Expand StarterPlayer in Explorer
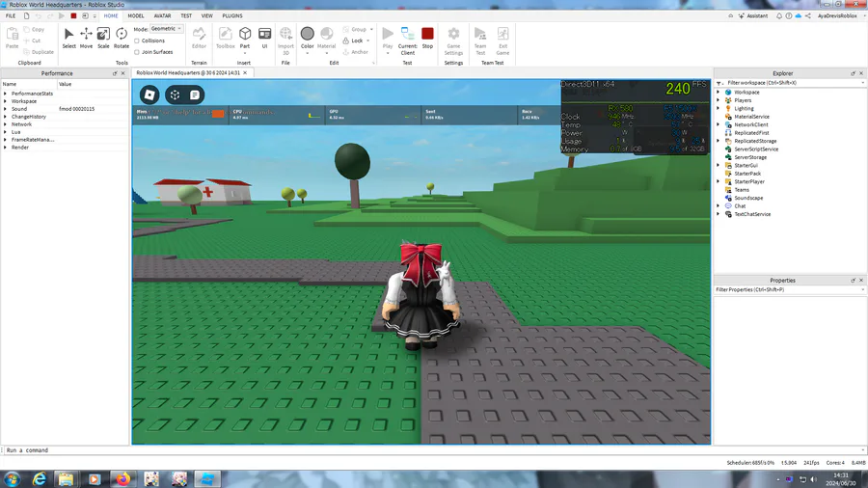868x488 pixels. pyautogui.click(x=719, y=181)
